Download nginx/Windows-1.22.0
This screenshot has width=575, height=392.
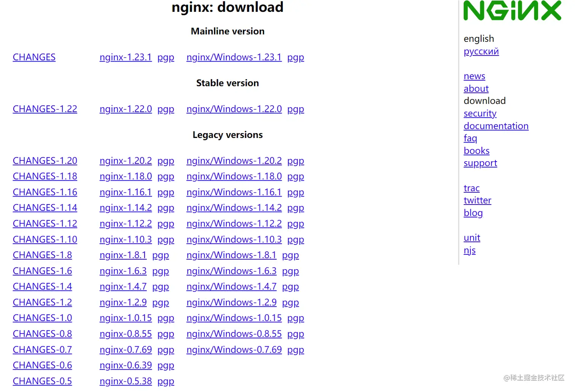[x=234, y=109]
